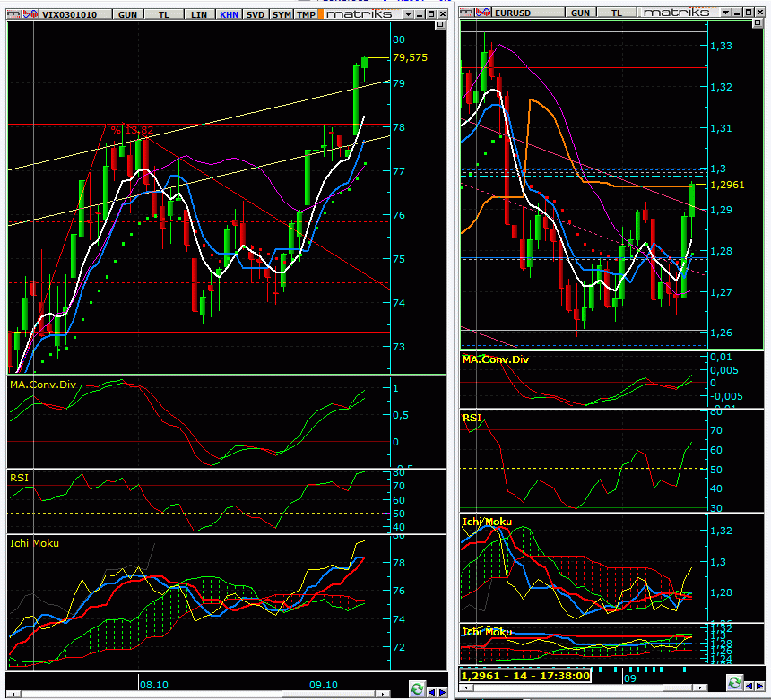Click the blue right arrow under the VIX chart

(442, 689)
